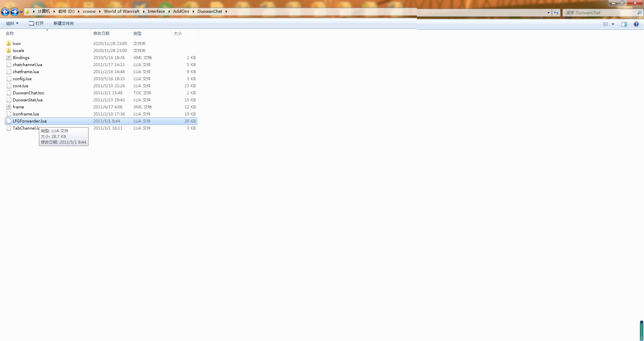
Task: Open the Help question mark icon
Action: (636, 24)
